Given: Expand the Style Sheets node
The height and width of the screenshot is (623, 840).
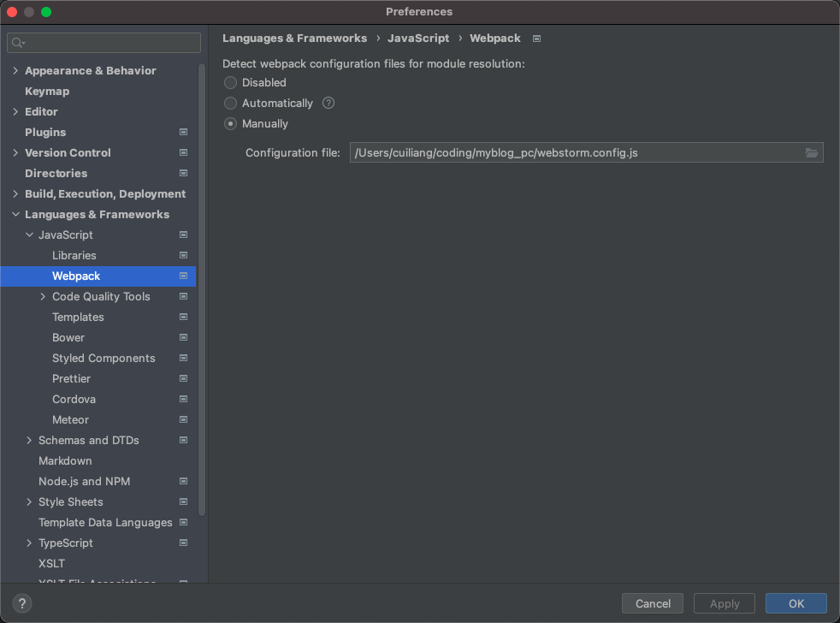Looking at the screenshot, I should (29, 501).
